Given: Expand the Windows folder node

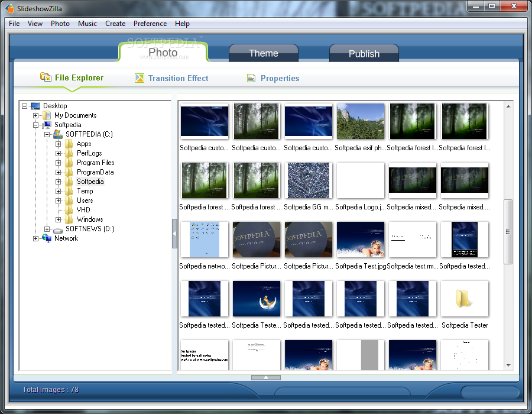Looking at the screenshot, I should click(58, 219).
